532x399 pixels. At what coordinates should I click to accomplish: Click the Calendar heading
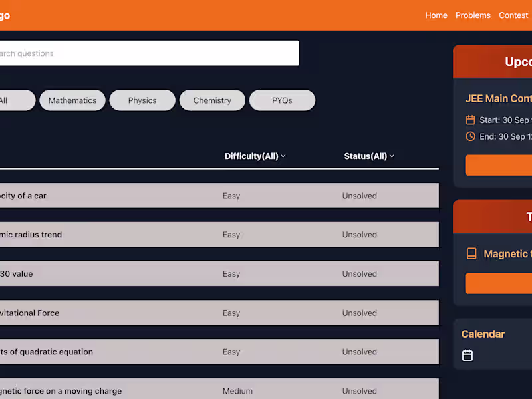point(483,334)
